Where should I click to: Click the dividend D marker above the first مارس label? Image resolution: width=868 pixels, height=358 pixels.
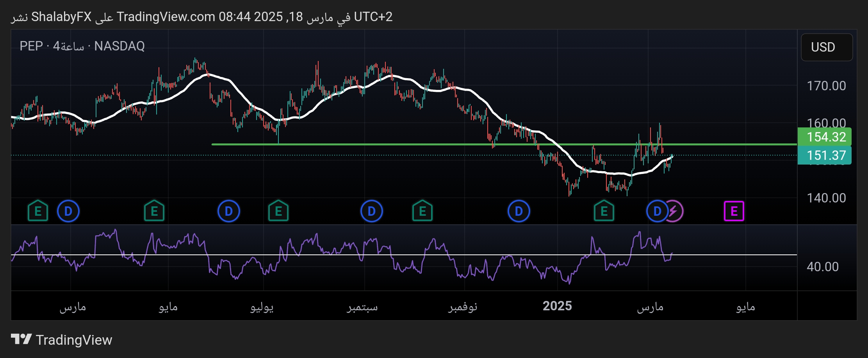pos(68,211)
